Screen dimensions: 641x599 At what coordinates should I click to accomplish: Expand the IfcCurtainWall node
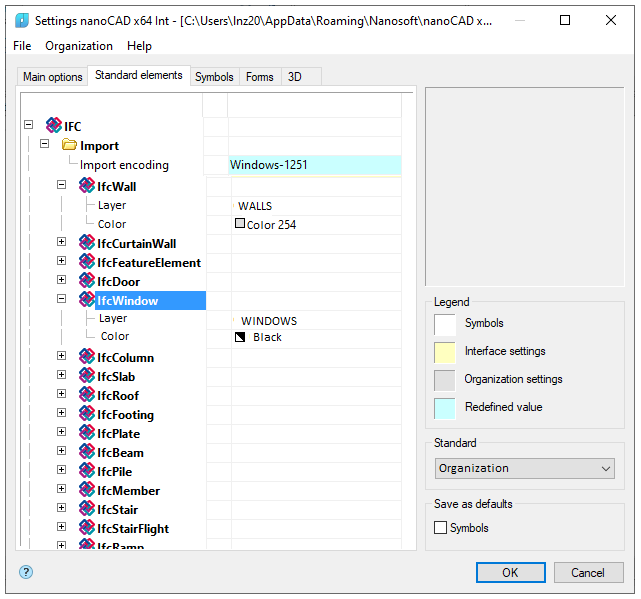tap(61, 242)
